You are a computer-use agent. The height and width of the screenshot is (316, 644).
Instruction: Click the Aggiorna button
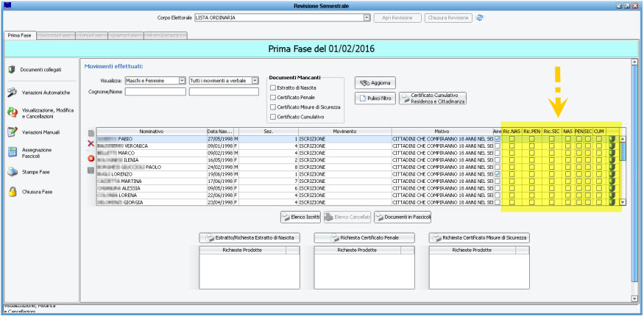[x=375, y=82]
